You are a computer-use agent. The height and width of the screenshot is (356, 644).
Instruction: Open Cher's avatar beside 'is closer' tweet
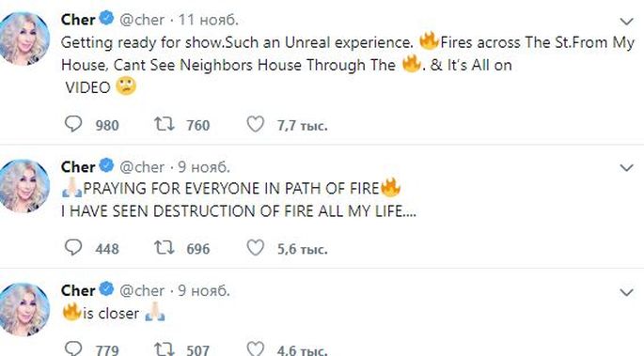[x=24, y=310]
